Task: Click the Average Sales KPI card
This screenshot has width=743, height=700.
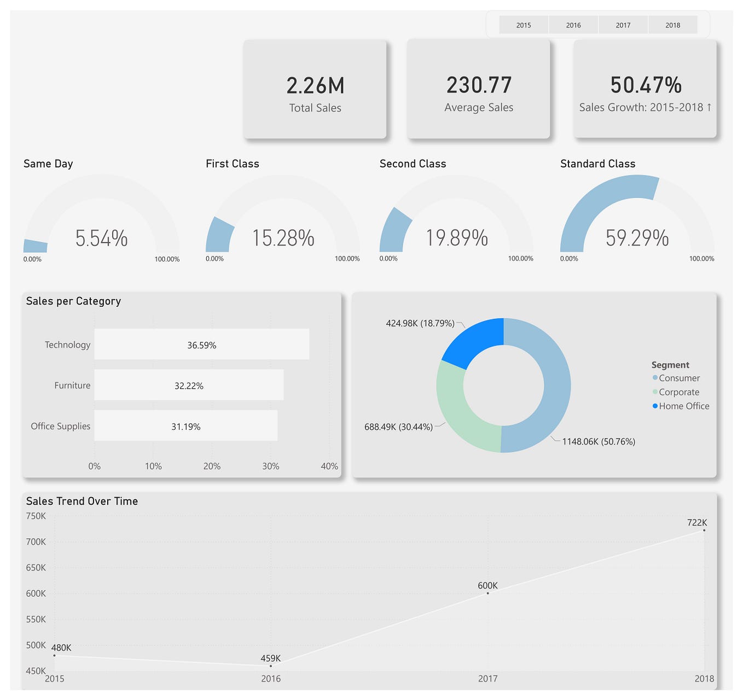Action: coord(478,89)
